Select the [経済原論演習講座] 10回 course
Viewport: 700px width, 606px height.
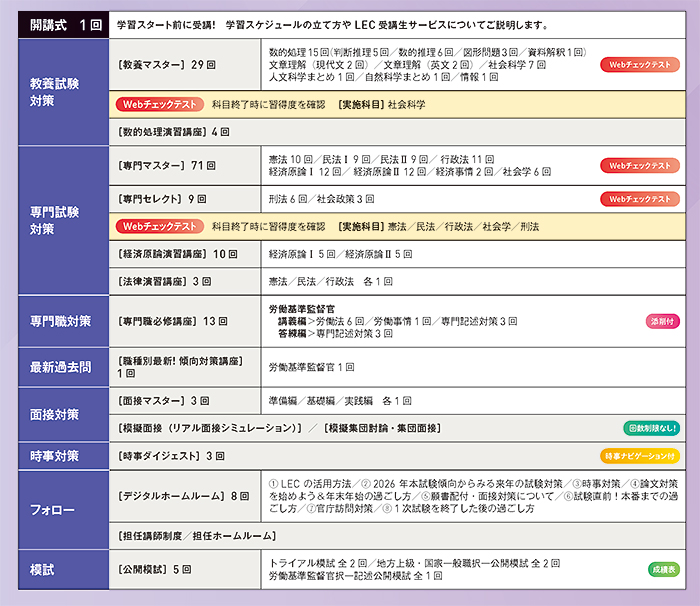[x=174, y=254]
